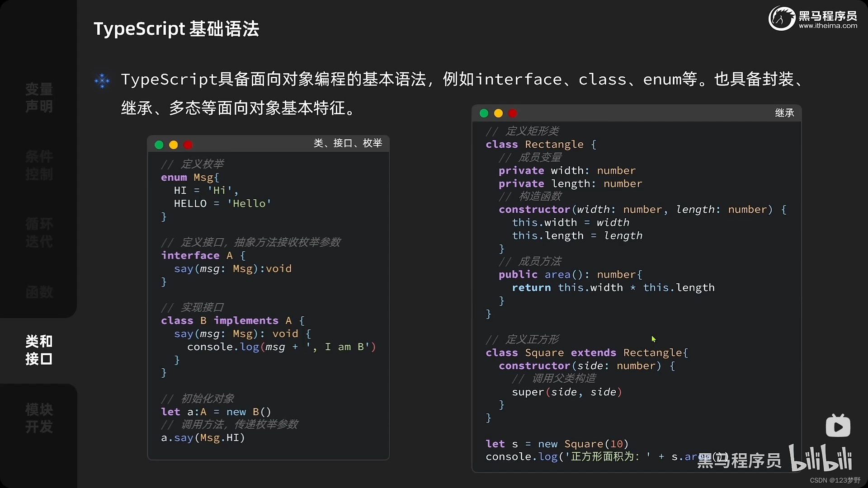Select the active 类和接口 section

coord(38,350)
